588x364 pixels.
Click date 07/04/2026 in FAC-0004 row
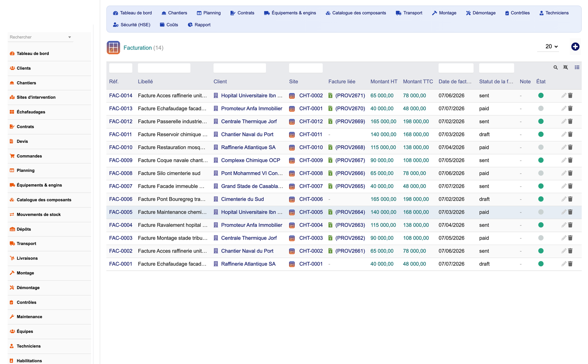pos(451,225)
